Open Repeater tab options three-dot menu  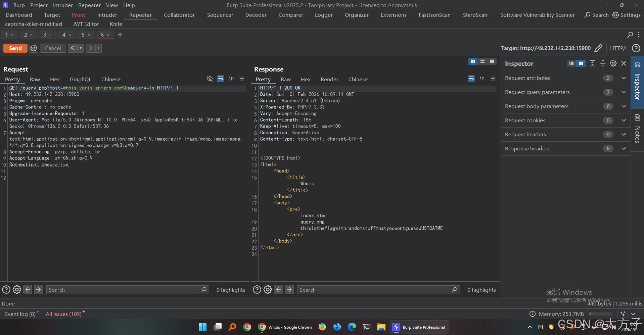point(639,35)
